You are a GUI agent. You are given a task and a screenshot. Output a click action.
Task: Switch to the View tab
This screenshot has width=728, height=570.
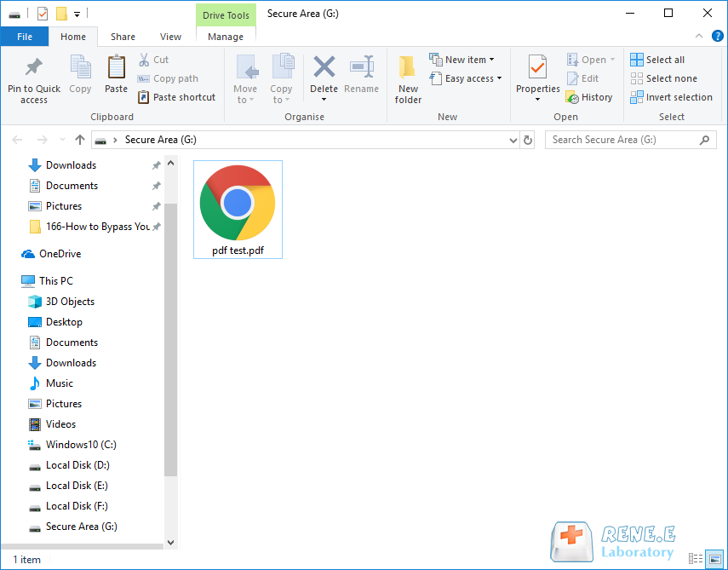pyautogui.click(x=170, y=37)
